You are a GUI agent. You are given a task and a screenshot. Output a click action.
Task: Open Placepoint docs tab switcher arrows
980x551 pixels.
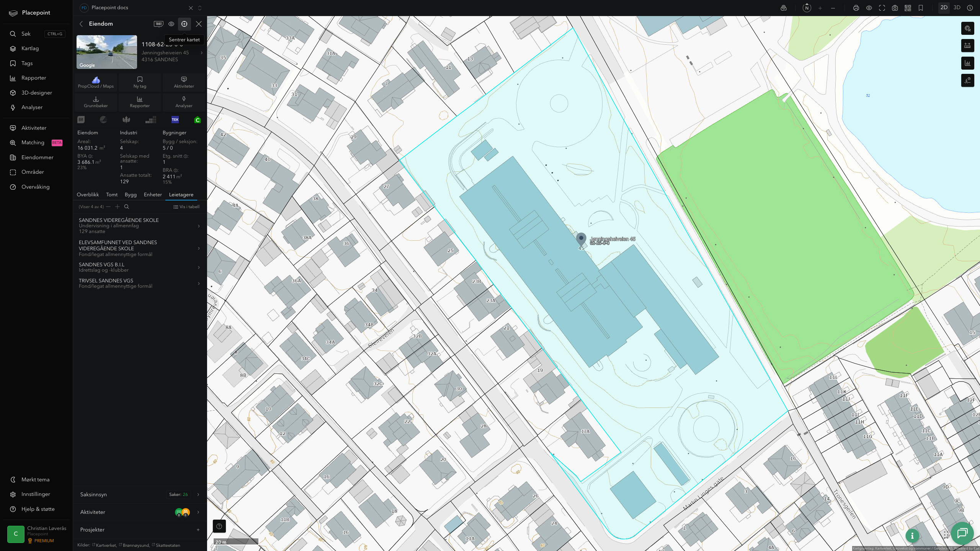pos(199,8)
